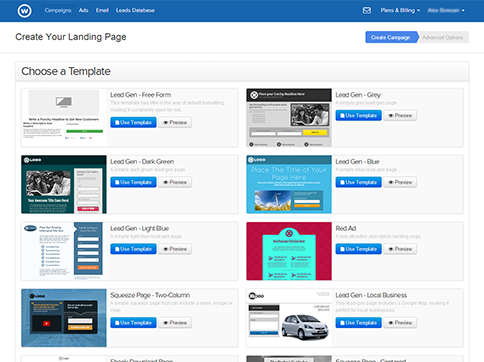Click the 'Red Ad' title
484x362 pixels.
coord(346,228)
